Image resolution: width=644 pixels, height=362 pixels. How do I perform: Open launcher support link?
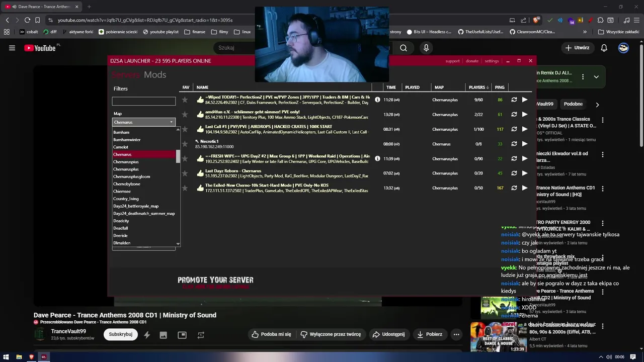point(452,61)
